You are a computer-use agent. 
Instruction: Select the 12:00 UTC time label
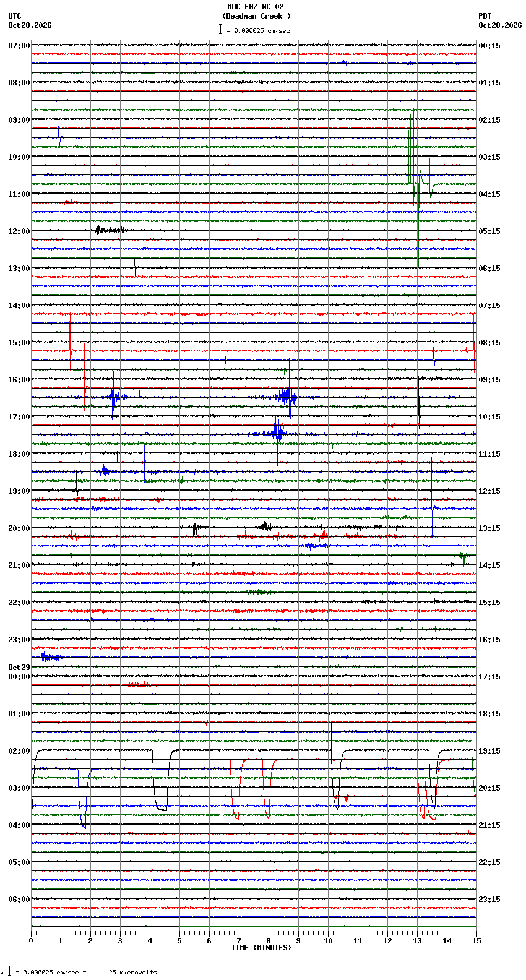pos(19,231)
